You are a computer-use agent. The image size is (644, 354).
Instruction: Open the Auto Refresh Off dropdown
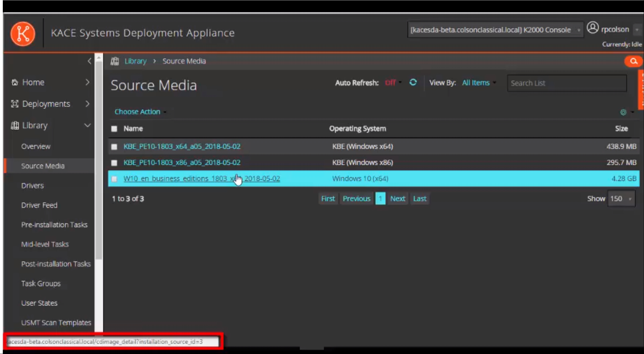[393, 83]
